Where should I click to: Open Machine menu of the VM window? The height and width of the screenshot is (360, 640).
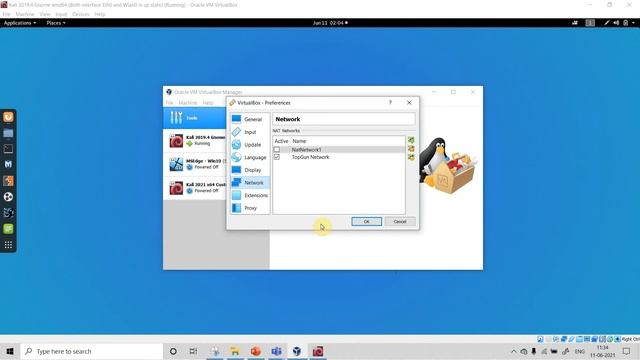coord(25,14)
